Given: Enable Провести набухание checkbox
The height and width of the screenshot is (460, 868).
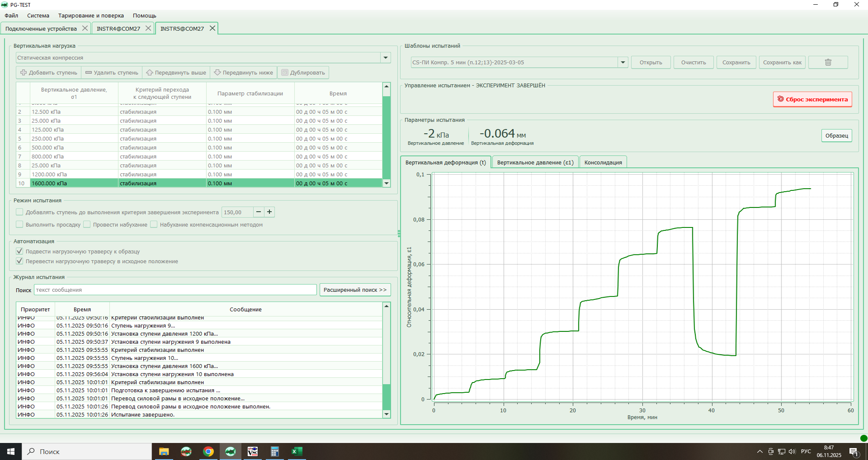Looking at the screenshot, I should tap(87, 224).
